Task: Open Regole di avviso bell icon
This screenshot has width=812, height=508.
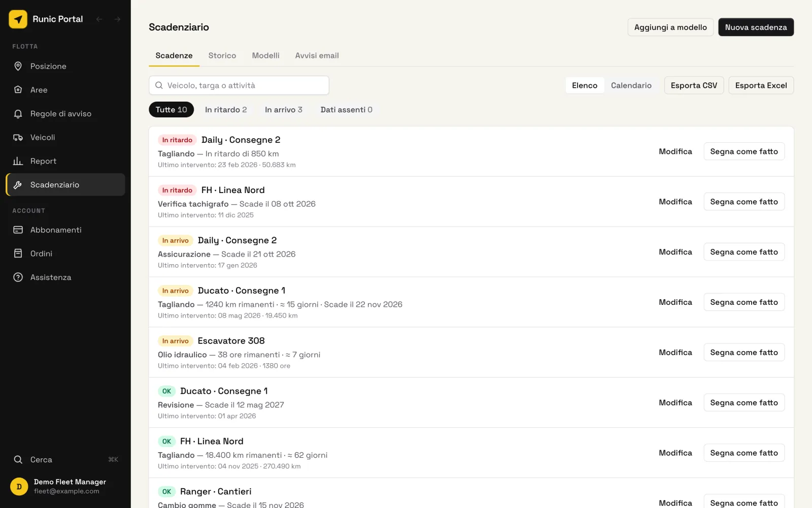Action: [x=18, y=114]
